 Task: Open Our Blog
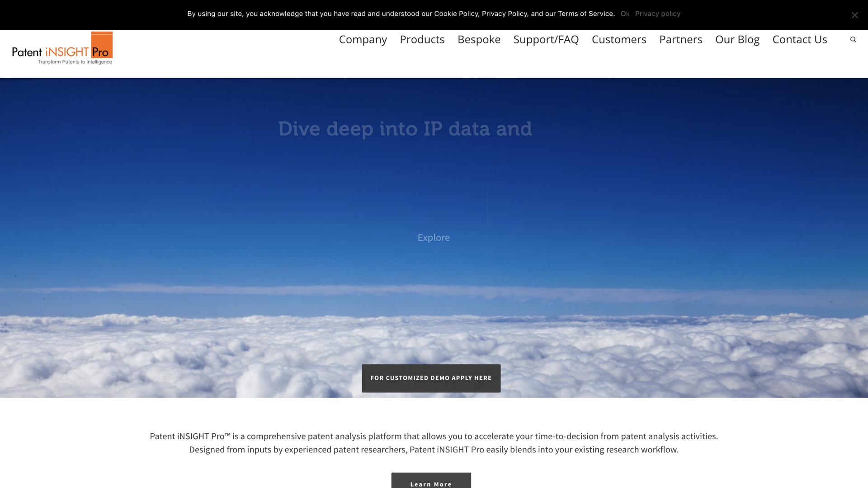pos(737,40)
